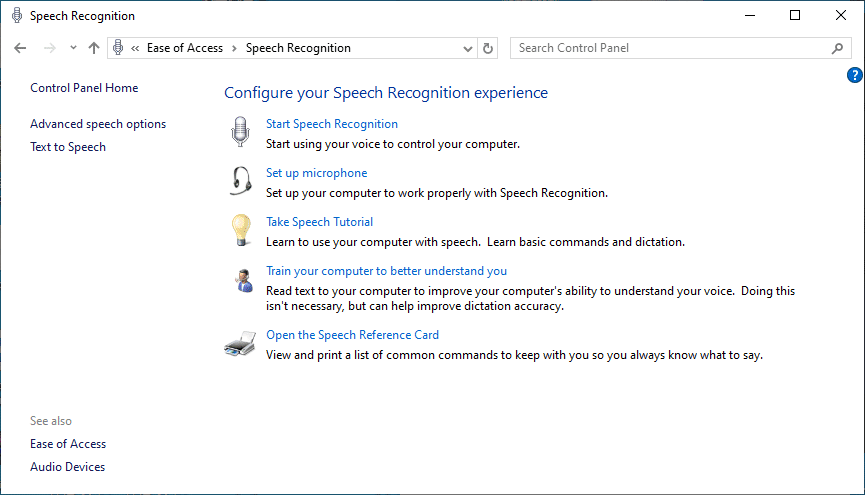Click text 'Learn basic commands and dictation.'
865x495 pixels.
click(x=586, y=242)
